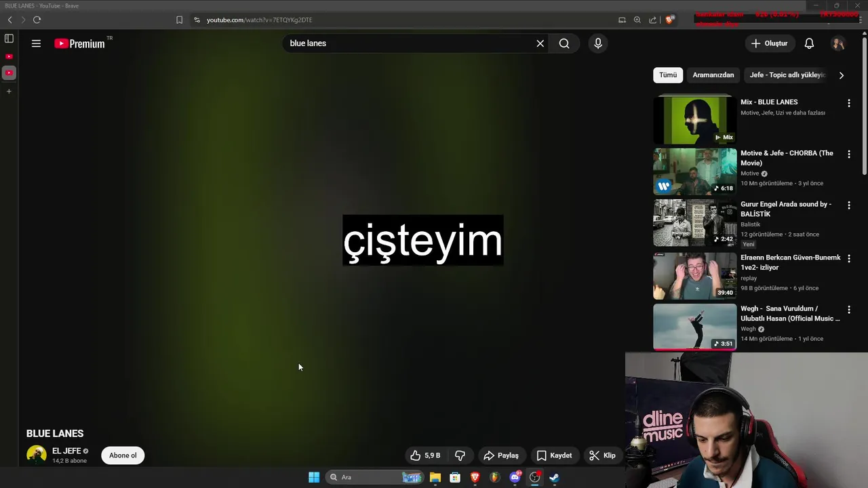
Task: Open FL Studio from the taskbar
Action: point(495,477)
